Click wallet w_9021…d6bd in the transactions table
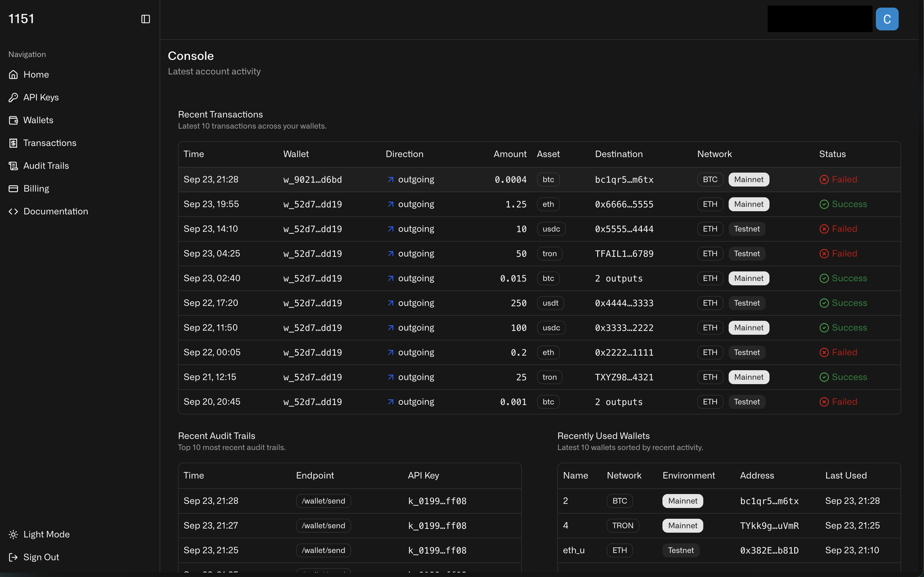Viewport: 924px width, 577px height. (x=313, y=180)
